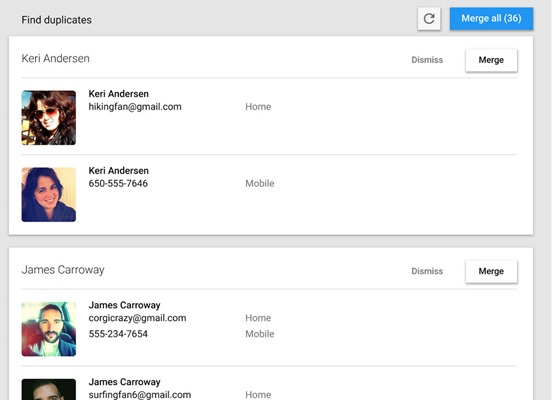Click the Mobile label next to 650-555-7646
This screenshot has width=552, height=400.
coord(259,183)
